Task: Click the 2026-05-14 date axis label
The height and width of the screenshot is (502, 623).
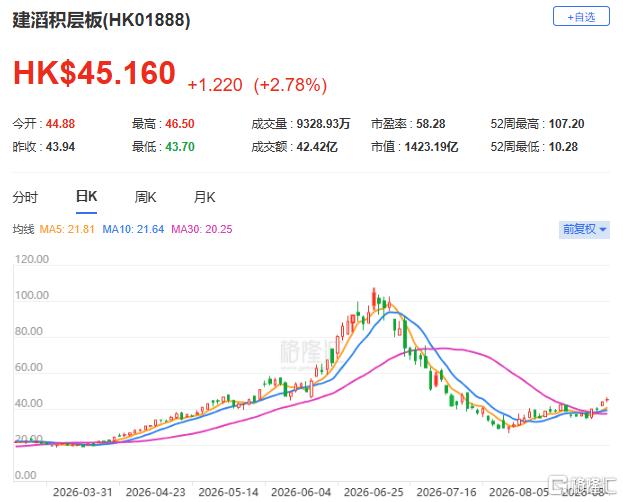Action: [228, 492]
